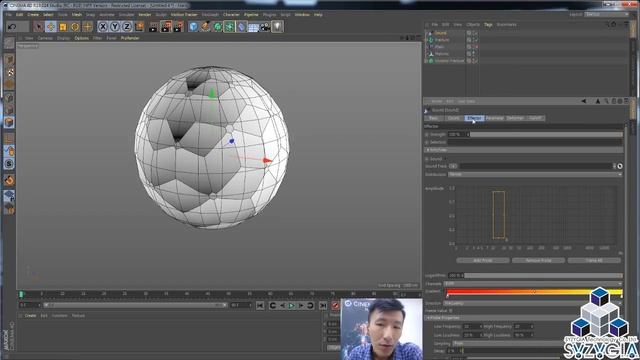Open the viewport Options menu
This screenshot has width=640, height=360.
[81, 38]
